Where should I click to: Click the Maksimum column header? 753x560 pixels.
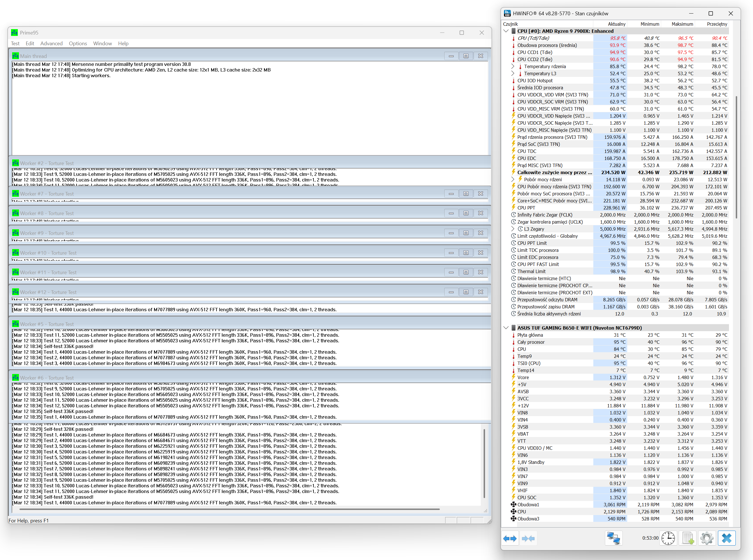(682, 24)
